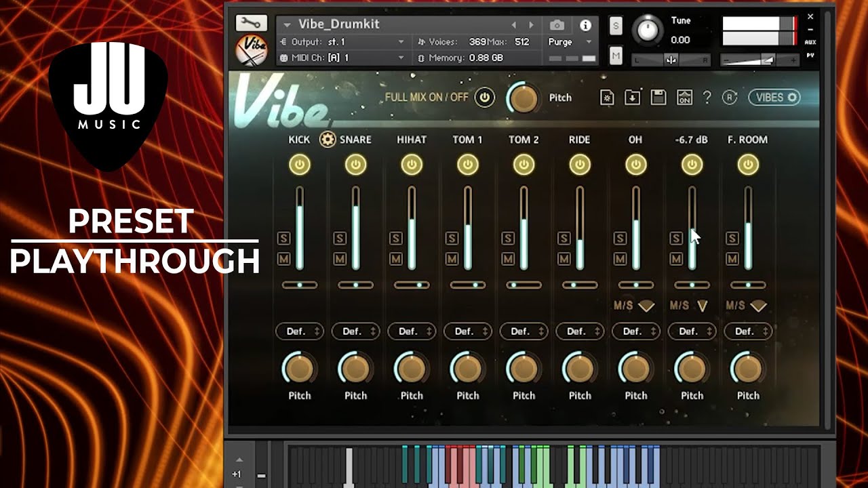Click the ON icon beside the save icon

click(684, 98)
